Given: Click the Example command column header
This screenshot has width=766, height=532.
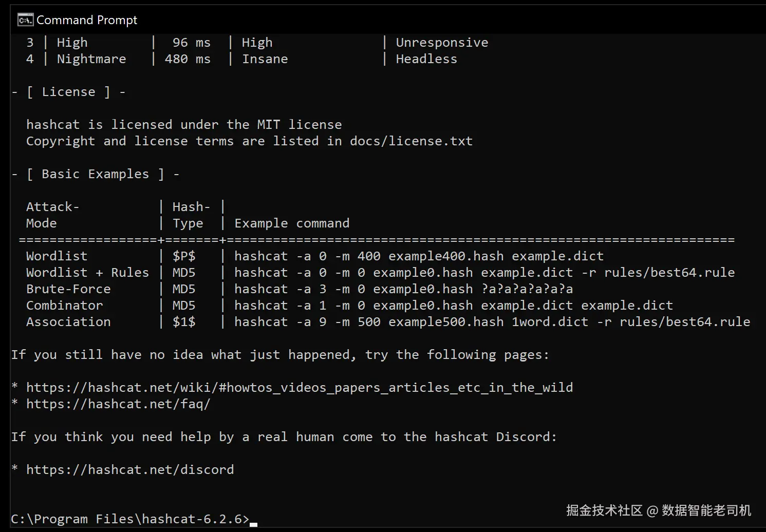Looking at the screenshot, I should coord(292,223).
